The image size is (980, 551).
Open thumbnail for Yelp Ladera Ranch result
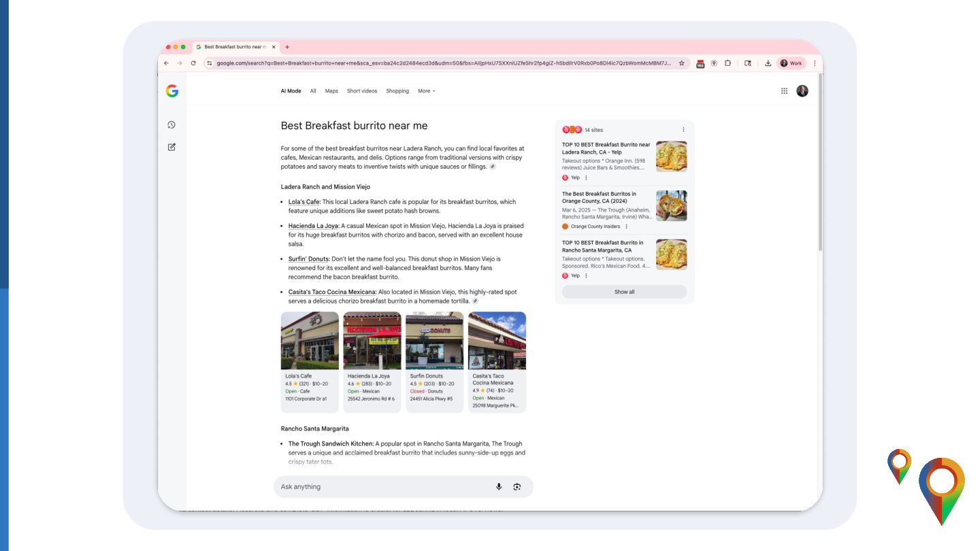click(x=671, y=156)
